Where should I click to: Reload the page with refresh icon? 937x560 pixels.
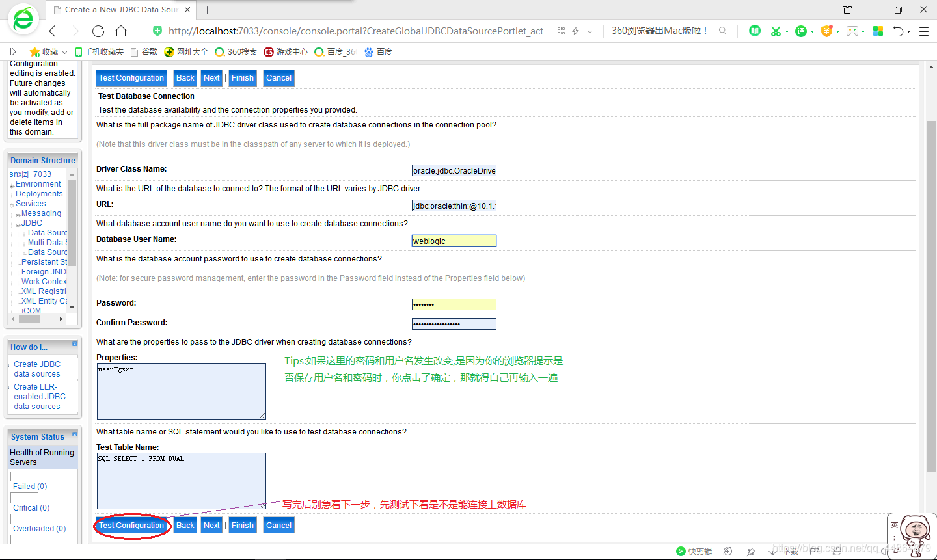tap(98, 31)
